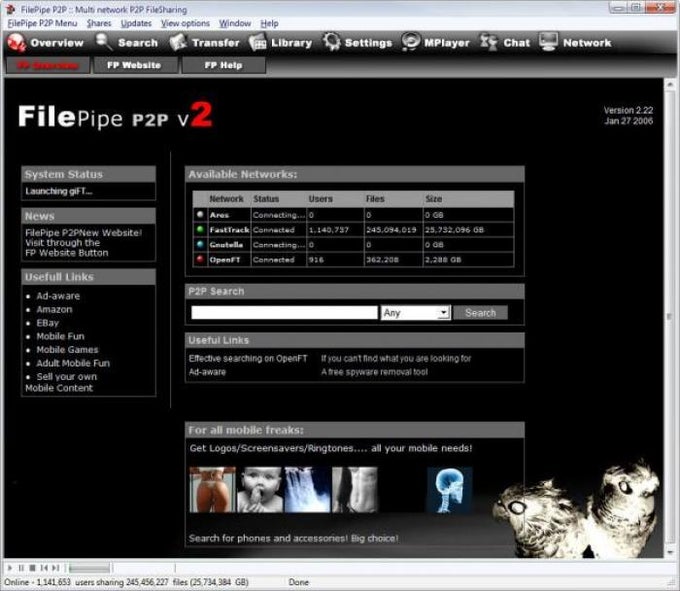680x591 pixels.
Task: Click the waterfall thumbnail image
Action: (307, 490)
